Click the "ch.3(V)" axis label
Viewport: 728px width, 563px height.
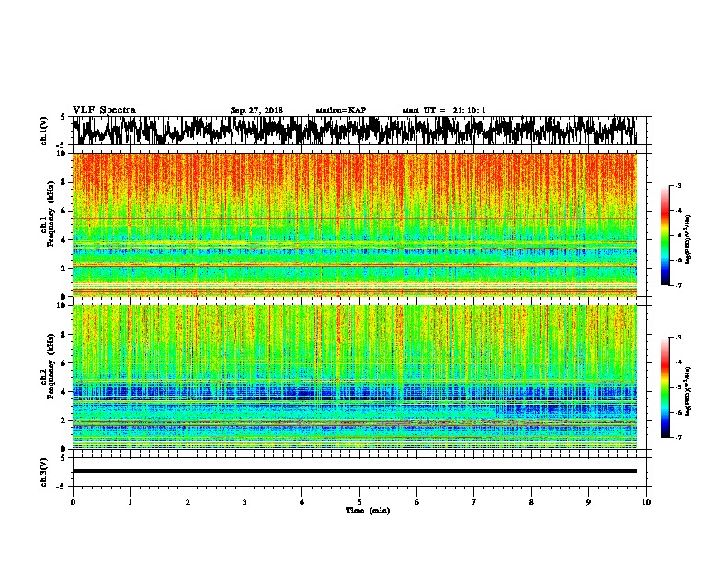[44, 472]
